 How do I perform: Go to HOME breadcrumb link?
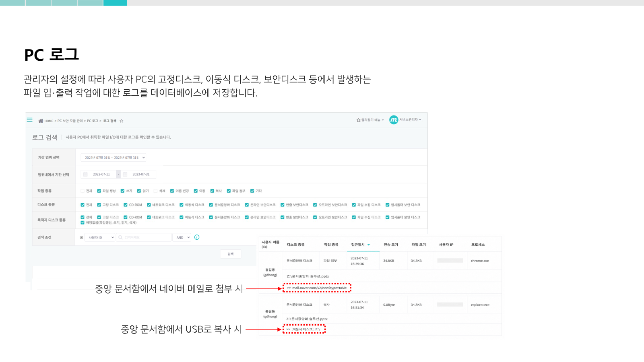point(49,121)
